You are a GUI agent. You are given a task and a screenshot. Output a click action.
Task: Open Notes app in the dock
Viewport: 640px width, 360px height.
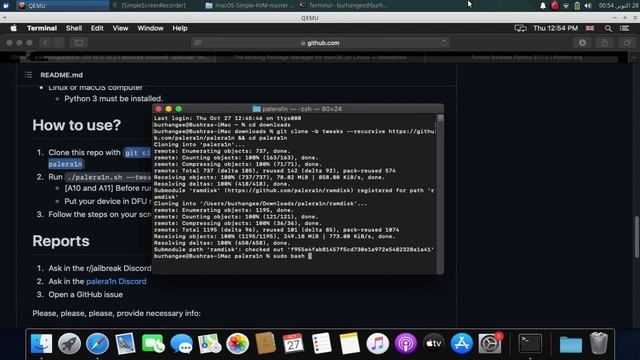(349, 343)
